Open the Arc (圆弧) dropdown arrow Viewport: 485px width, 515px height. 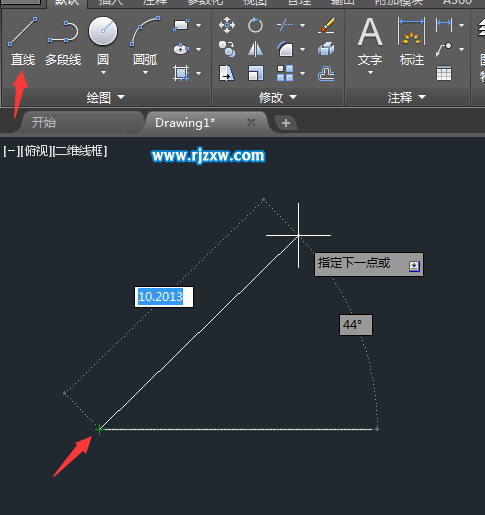[x=145, y=72]
